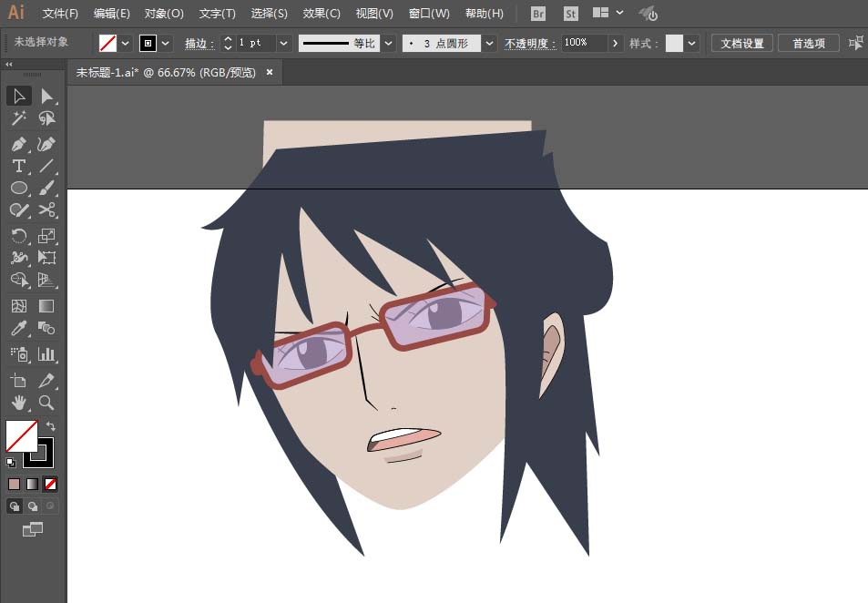Open the 视图(V) menu
The image size is (868, 603).
tap(374, 14)
